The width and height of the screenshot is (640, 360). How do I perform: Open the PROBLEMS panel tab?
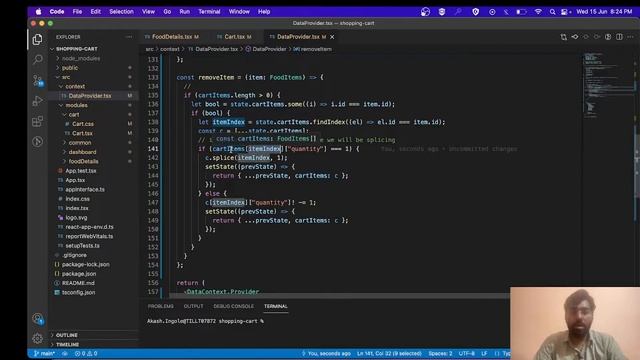[x=160, y=306]
